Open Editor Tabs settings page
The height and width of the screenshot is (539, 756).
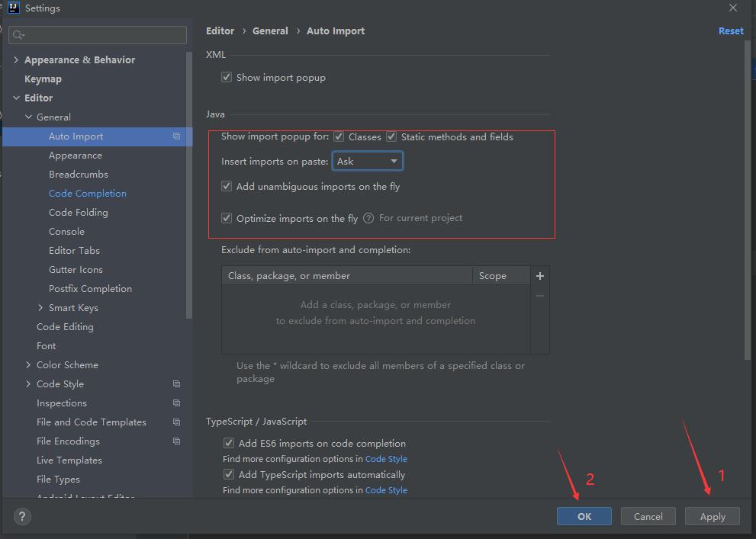[x=74, y=251]
